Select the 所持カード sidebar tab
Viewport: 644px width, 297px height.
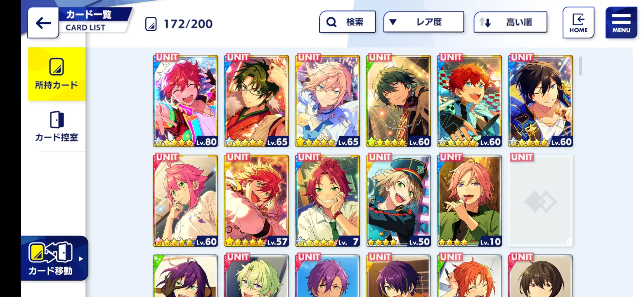[x=57, y=74]
